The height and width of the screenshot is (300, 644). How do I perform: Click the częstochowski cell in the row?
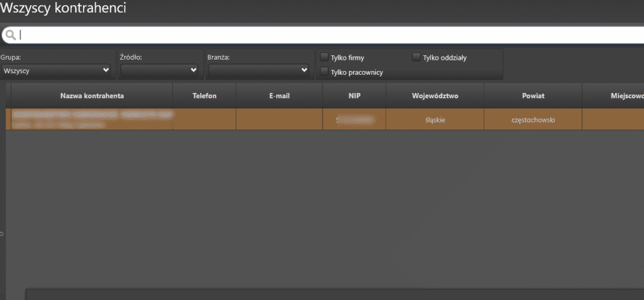click(x=533, y=119)
